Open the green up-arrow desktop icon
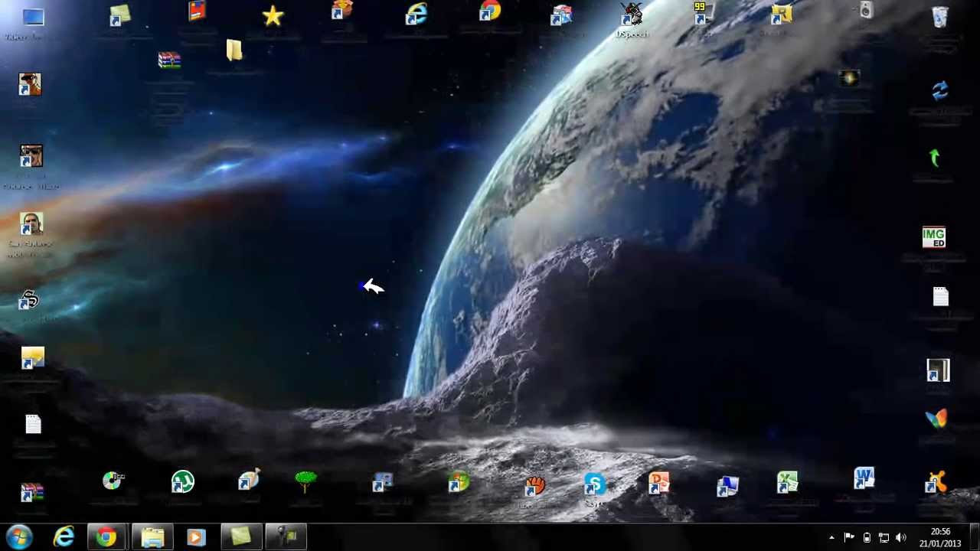Viewport: 980px width, 551px height. pos(934,158)
